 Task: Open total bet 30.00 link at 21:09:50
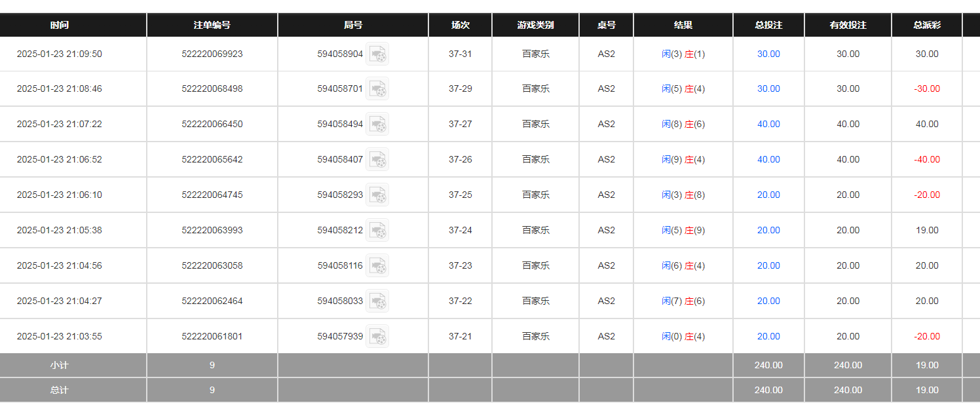click(x=768, y=54)
